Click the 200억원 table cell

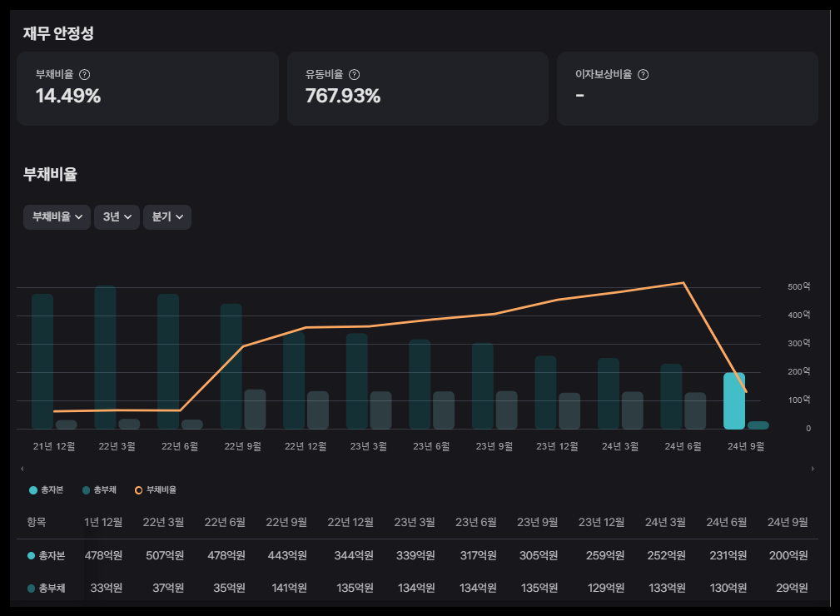click(x=788, y=555)
